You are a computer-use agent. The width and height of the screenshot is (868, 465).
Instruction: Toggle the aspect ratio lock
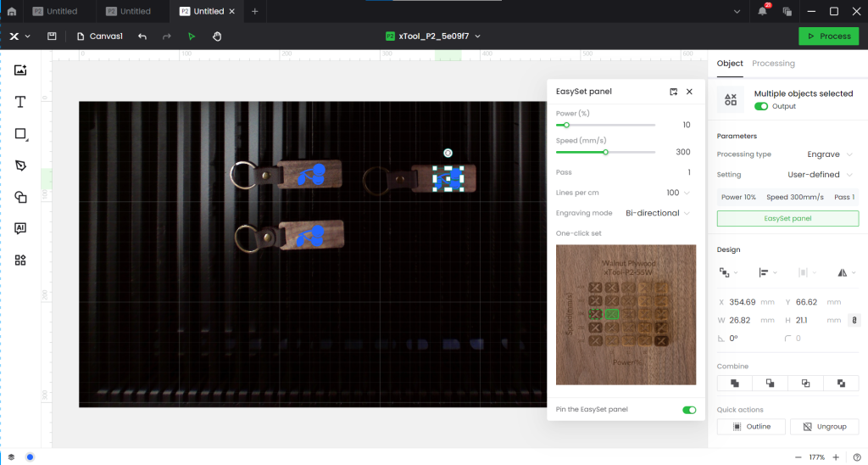[854, 321]
